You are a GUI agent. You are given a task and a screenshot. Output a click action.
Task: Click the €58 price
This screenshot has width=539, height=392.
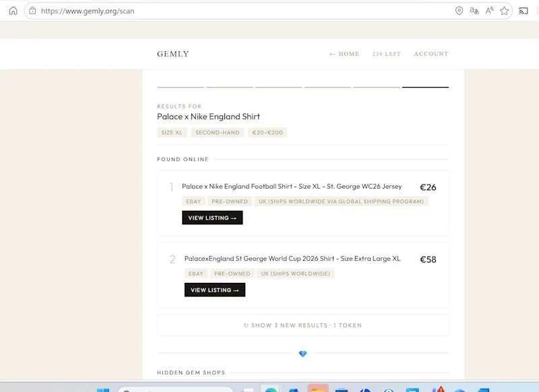tap(428, 259)
